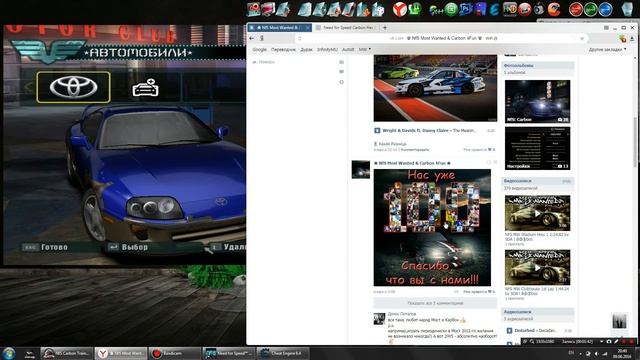This screenshot has width=640, height=360.
Task: Open the CCleaner icon in the top dock
Action: (554, 9)
